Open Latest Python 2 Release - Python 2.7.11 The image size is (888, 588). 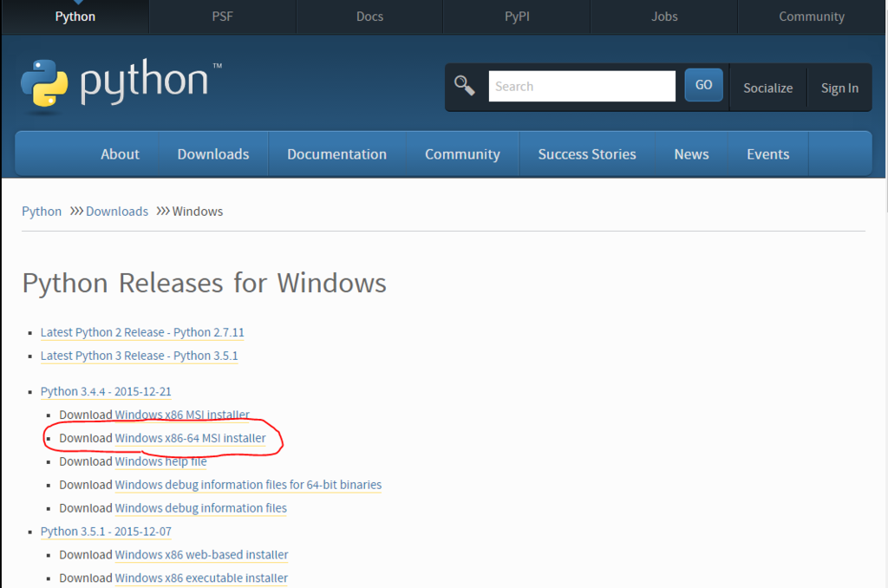pos(142,332)
